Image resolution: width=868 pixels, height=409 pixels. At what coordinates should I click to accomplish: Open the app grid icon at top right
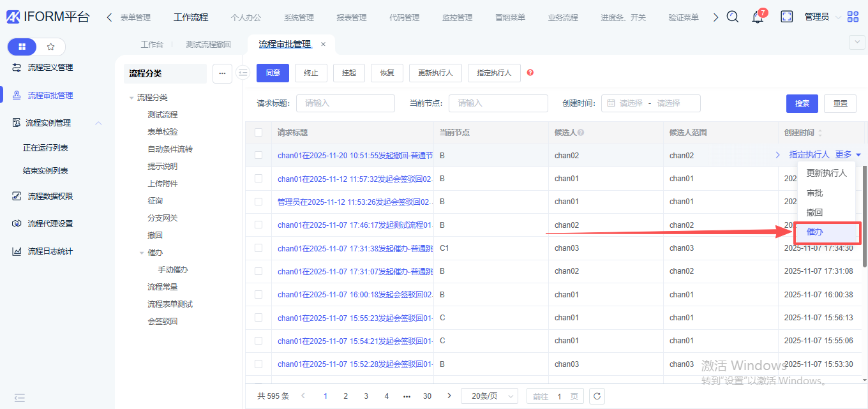(853, 17)
